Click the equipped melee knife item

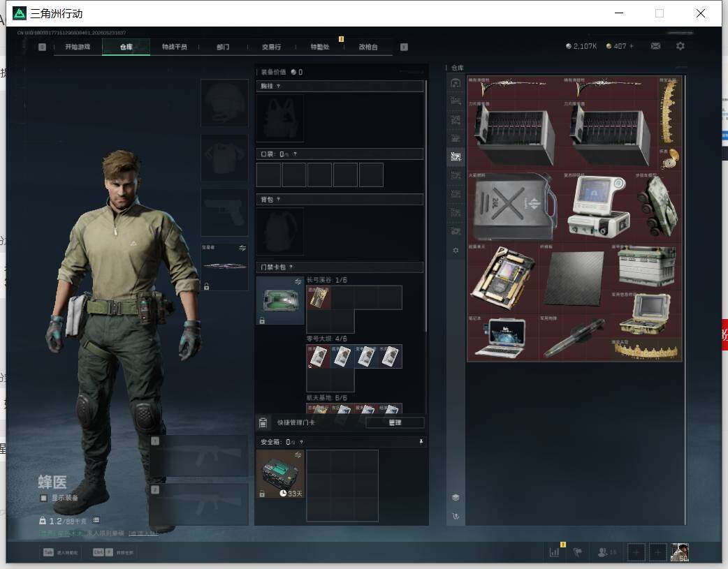[x=225, y=267]
